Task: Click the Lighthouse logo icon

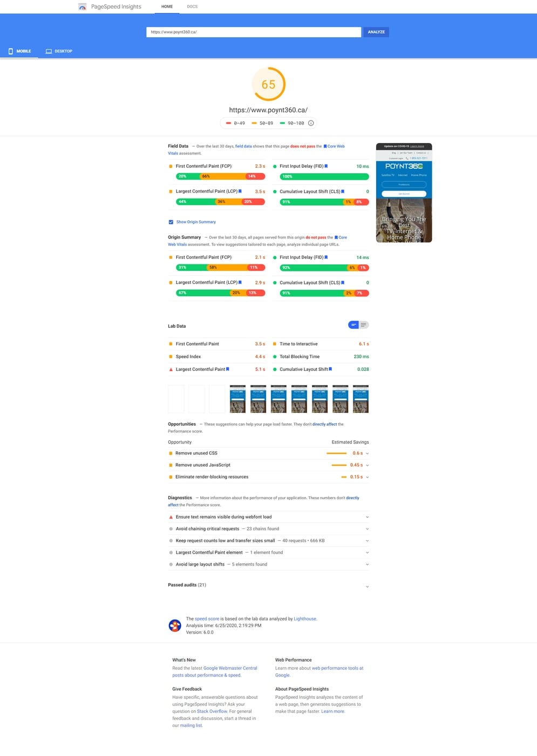Action: pyautogui.click(x=175, y=625)
